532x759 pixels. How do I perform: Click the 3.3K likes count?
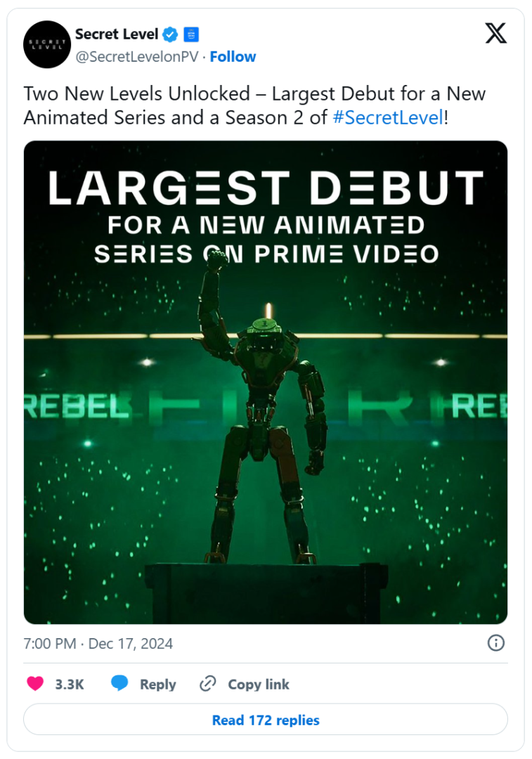tap(70, 685)
